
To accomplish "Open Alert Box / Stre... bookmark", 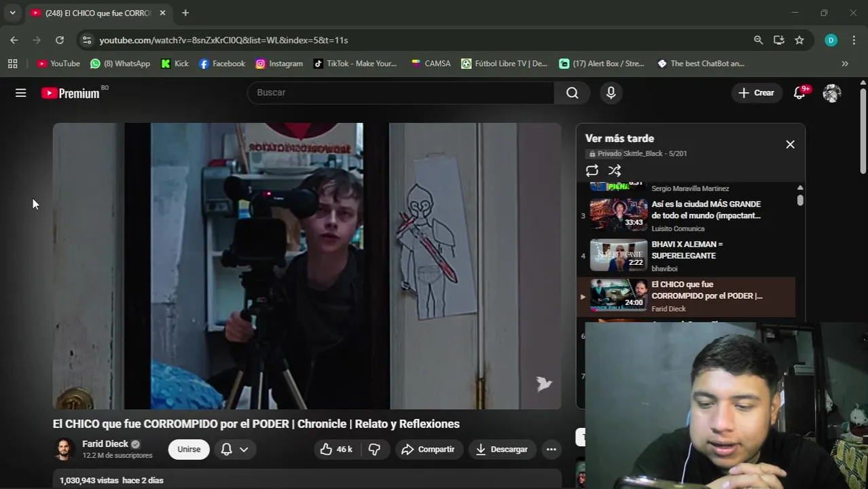I will (x=602, y=63).
